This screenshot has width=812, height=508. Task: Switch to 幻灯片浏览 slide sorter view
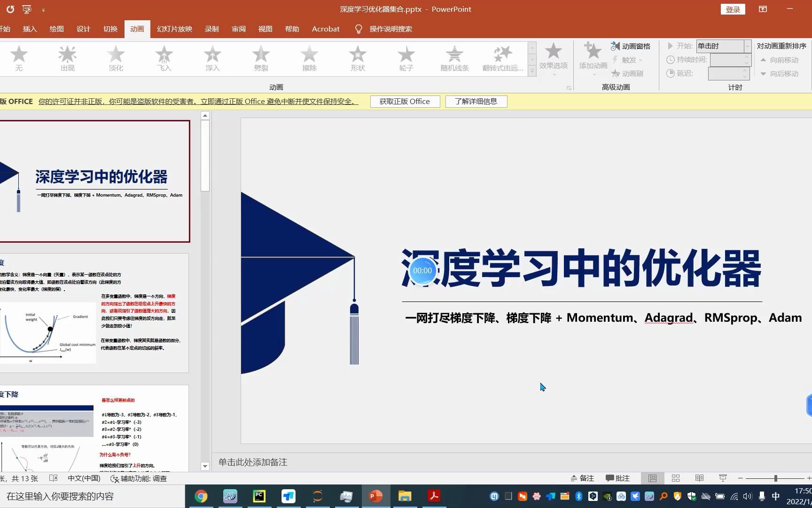click(x=675, y=478)
